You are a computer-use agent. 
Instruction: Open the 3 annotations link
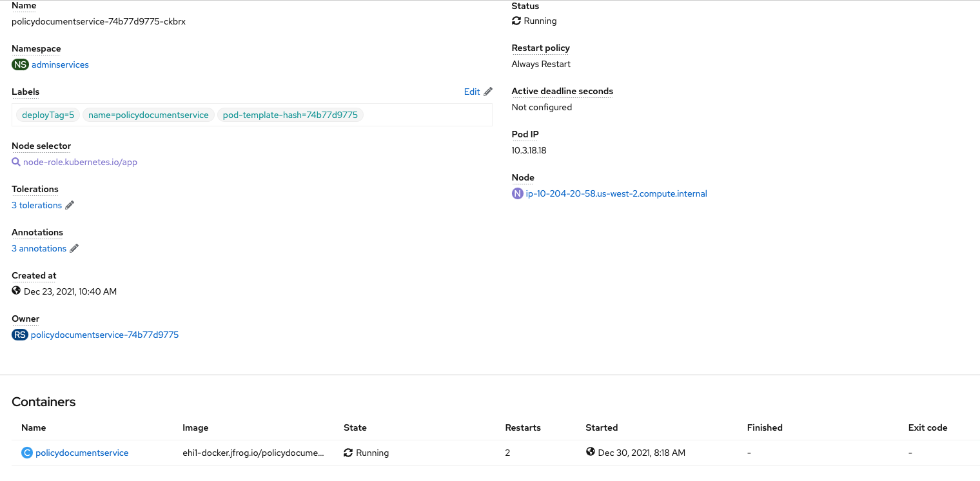pyautogui.click(x=39, y=248)
